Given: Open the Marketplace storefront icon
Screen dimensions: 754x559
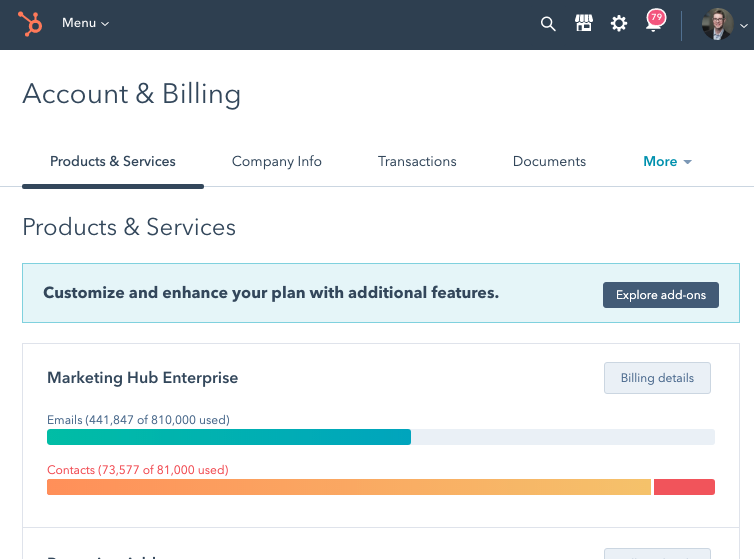Looking at the screenshot, I should click(584, 24).
